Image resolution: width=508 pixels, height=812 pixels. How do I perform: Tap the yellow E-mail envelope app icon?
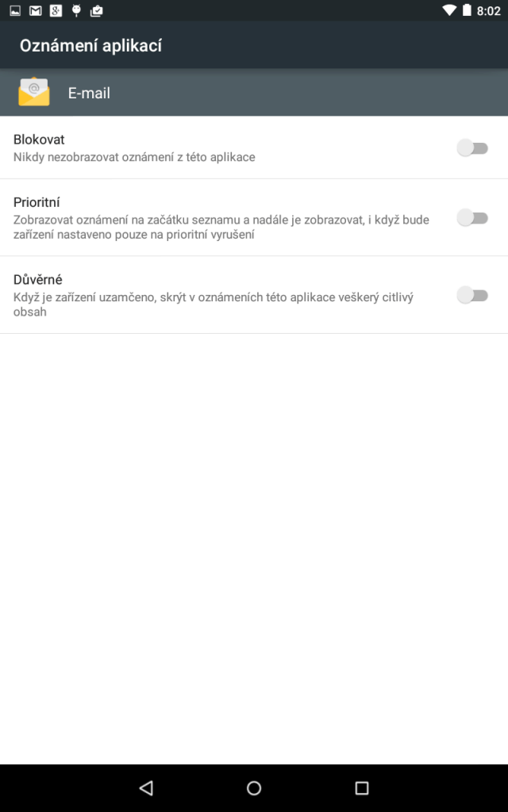[34, 92]
